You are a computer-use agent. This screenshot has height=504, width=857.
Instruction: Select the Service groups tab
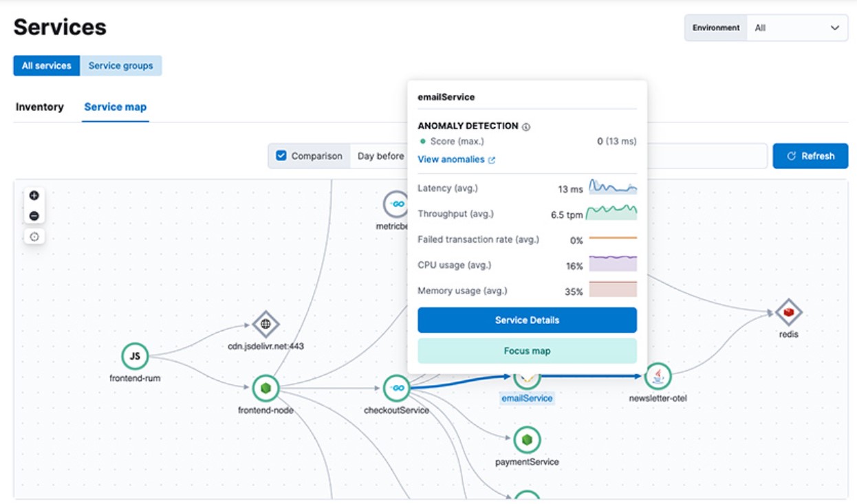click(121, 66)
